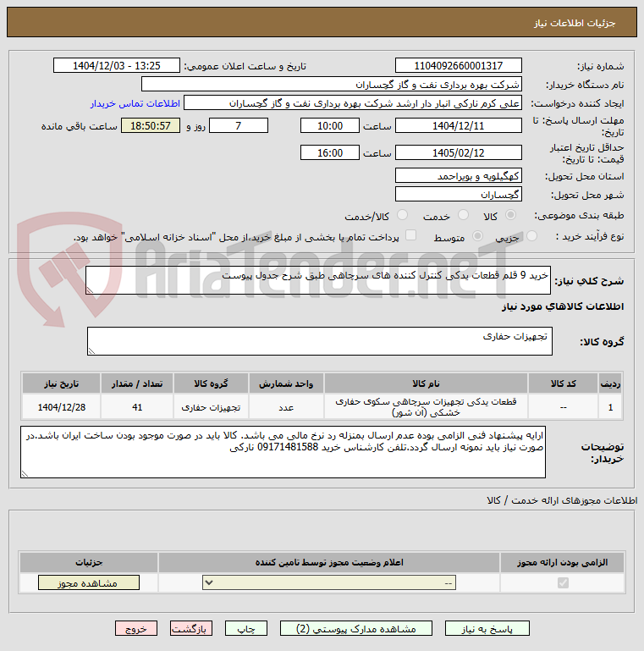Click the deadline time field 10:00

point(330,125)
